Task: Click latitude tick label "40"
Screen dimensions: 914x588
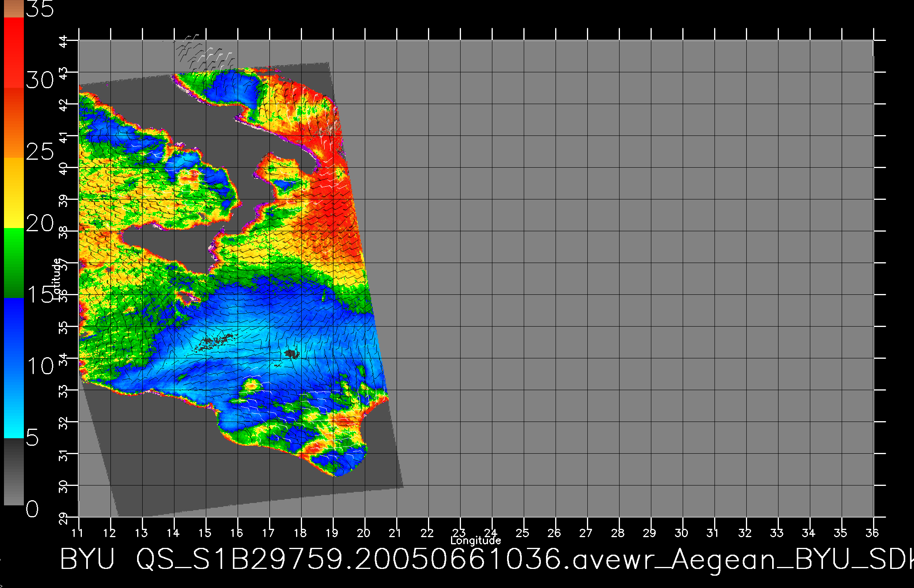Action: (63, 169)
